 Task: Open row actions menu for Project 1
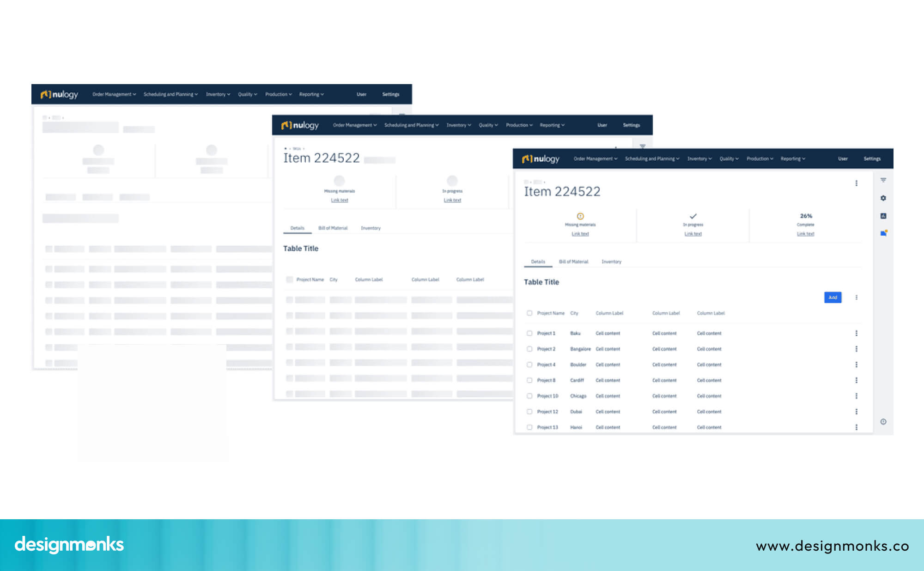tap(857, 333)
